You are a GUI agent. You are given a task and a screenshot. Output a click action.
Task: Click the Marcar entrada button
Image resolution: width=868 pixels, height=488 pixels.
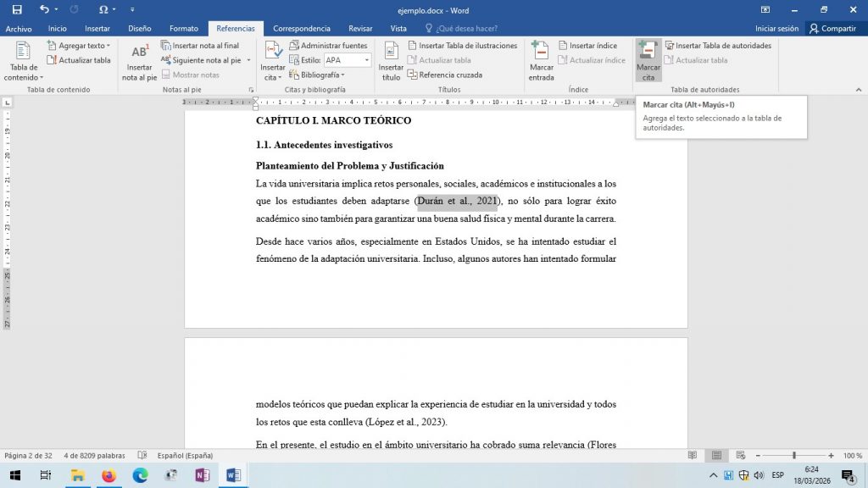541,61
